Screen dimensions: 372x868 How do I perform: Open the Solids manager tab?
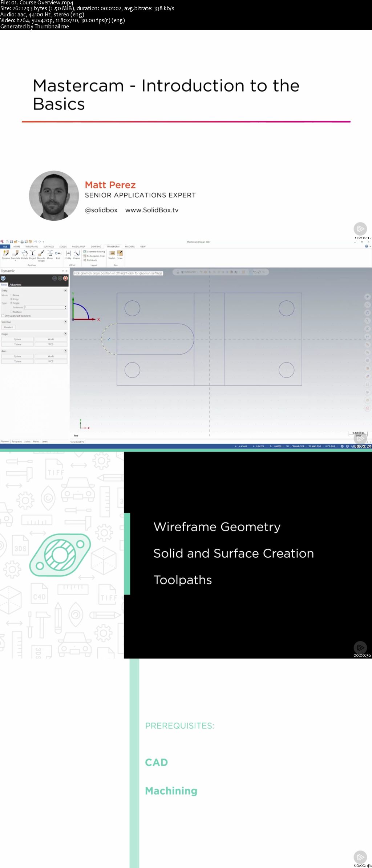point(27,441)
